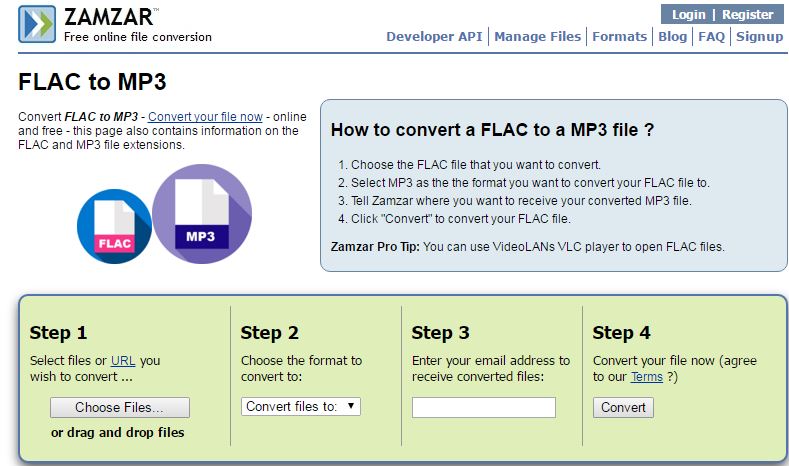This screenshot has height=466, width=789.
Task: Click the 'or drag and drop files' area
Action: pyautogui.click(x=117, y=433)
